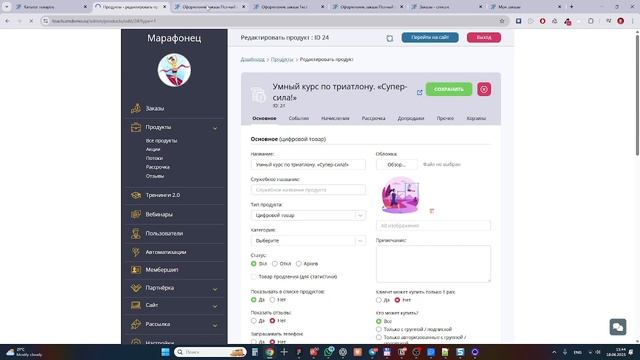Open product page via external-link icon

pyautogui.click(x=419, y=93)
